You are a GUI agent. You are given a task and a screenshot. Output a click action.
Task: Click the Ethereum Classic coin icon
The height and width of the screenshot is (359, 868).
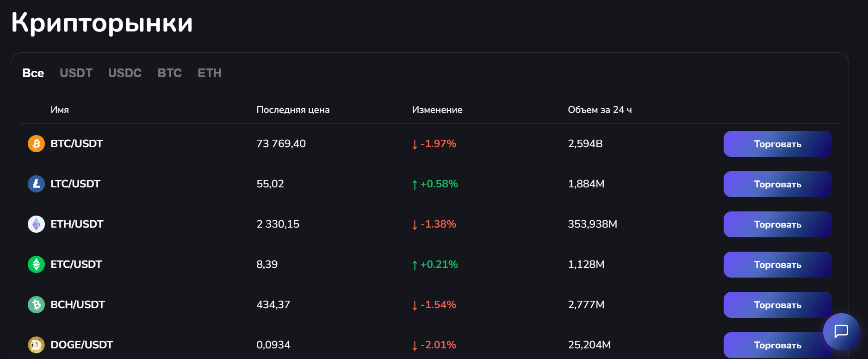36,265
